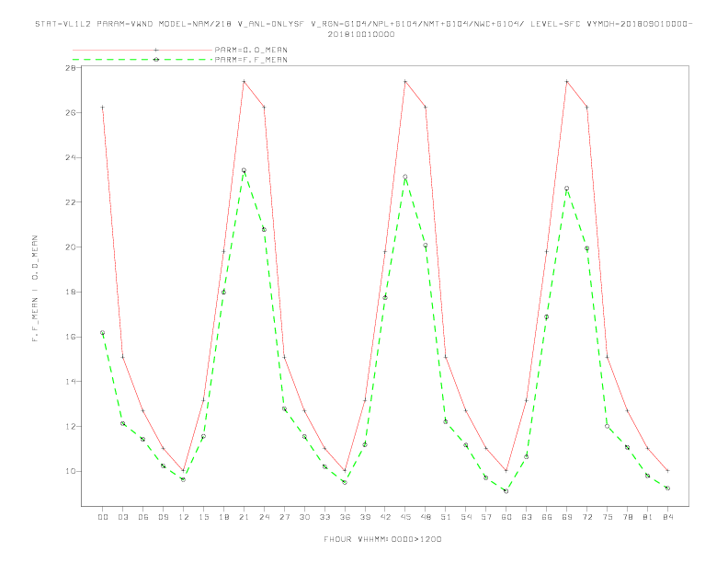Click the x-axis tick label 75
728x563 pixels.
[x=608, y=517]
